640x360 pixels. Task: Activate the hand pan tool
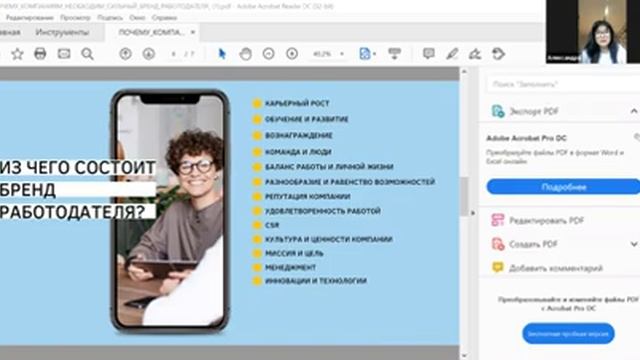245,54
